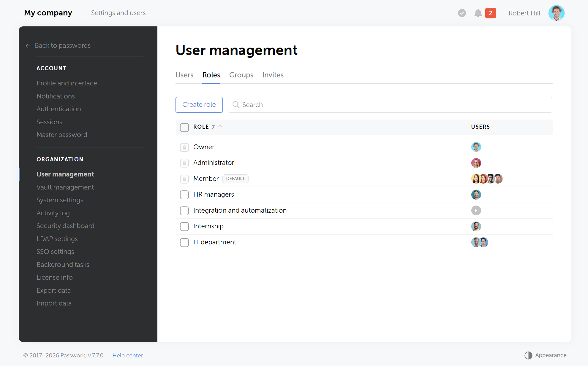This screenshot has height=366, width=588.
Task: Toggle the select-all roles header checkbox
Action: (x=184, y=127)
